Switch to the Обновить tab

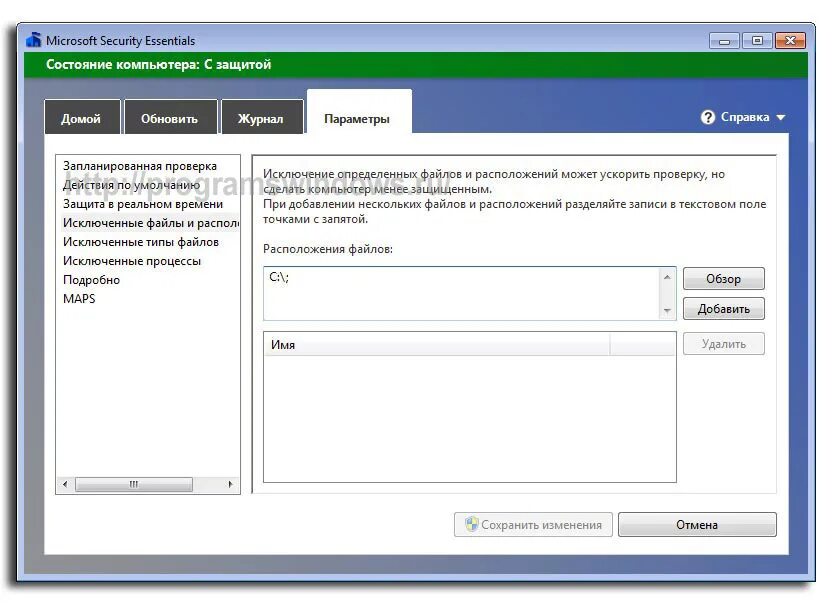pyautogui.click(x=170, y=118)
